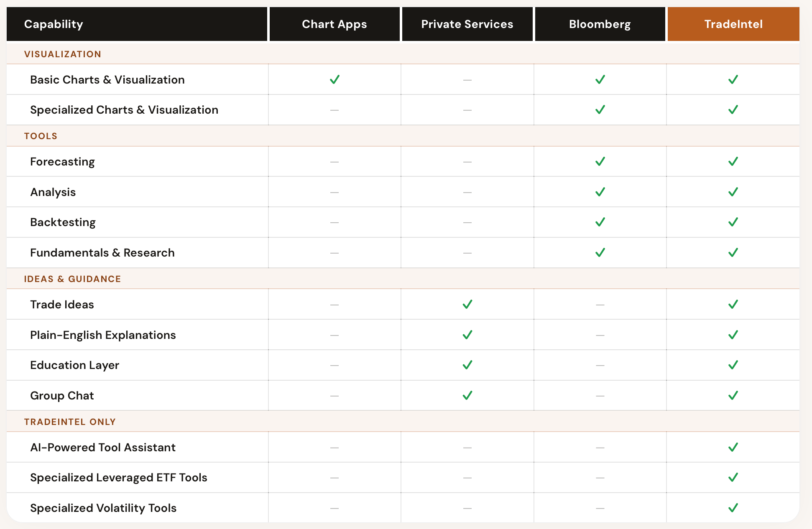Click Bloomberg checkmark for Fundamentals & Research

(x=600, y=252)
